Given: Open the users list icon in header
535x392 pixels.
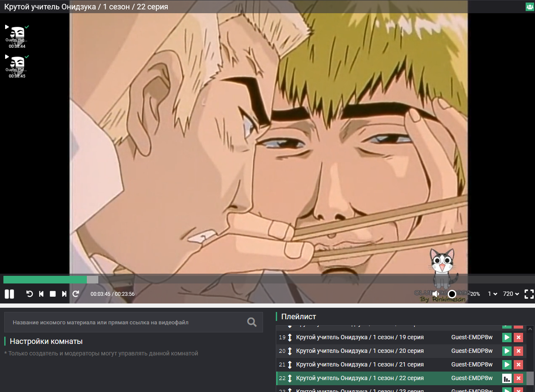Looking at the screenshot, I should point(530,7).
